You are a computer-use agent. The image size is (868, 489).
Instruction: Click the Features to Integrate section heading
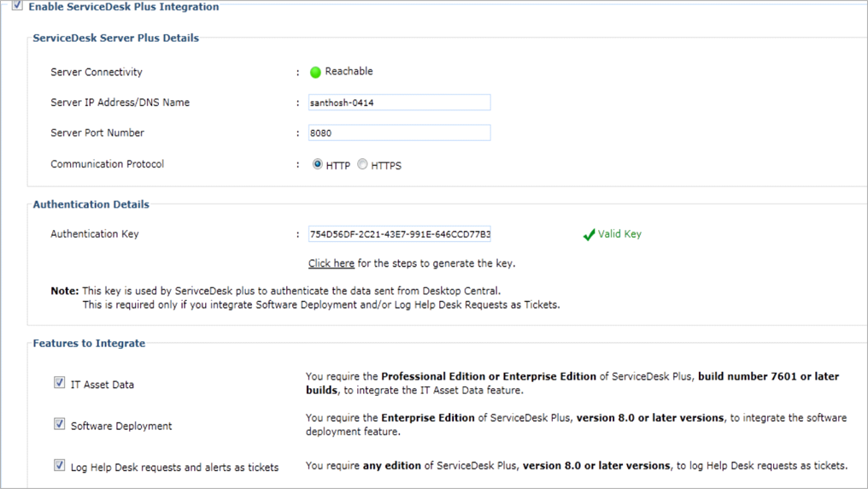(89, 344)
